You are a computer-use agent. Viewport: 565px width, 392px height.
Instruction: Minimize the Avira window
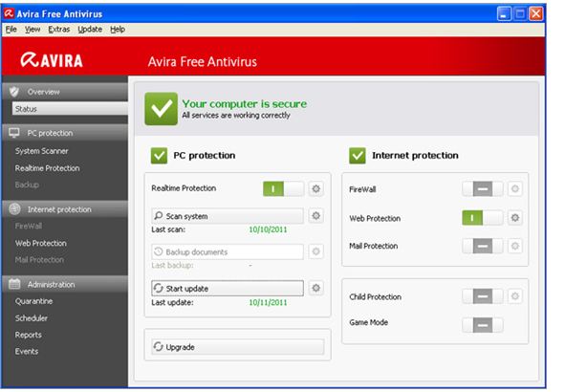point(504,13)
